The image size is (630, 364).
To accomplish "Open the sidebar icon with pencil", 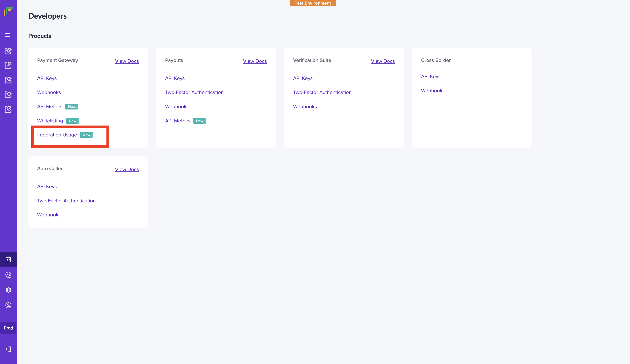I will tap(8, 51).
